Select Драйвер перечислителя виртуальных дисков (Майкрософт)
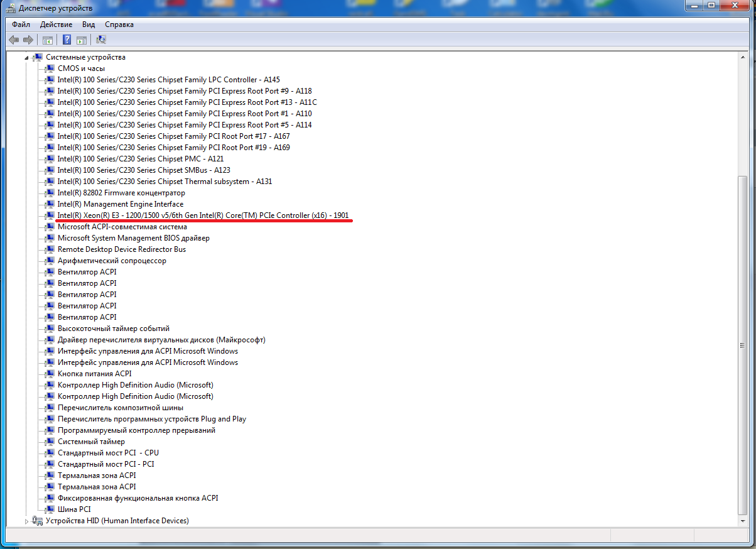 161,340
